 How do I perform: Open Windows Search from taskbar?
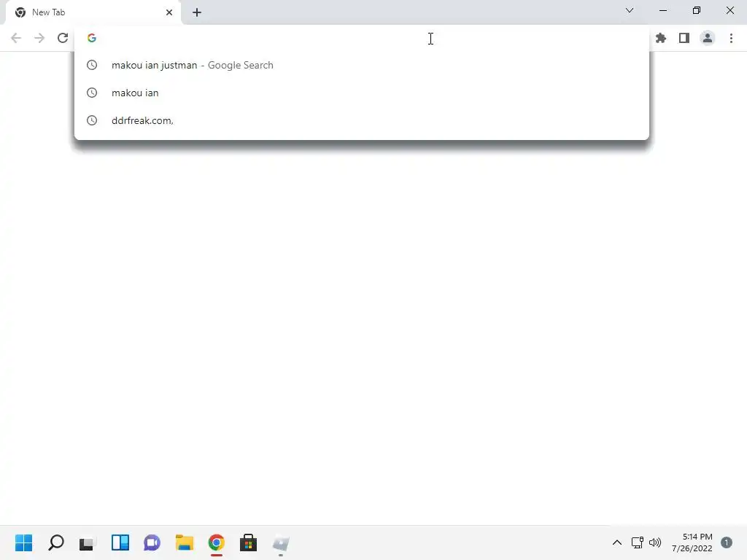56,542
